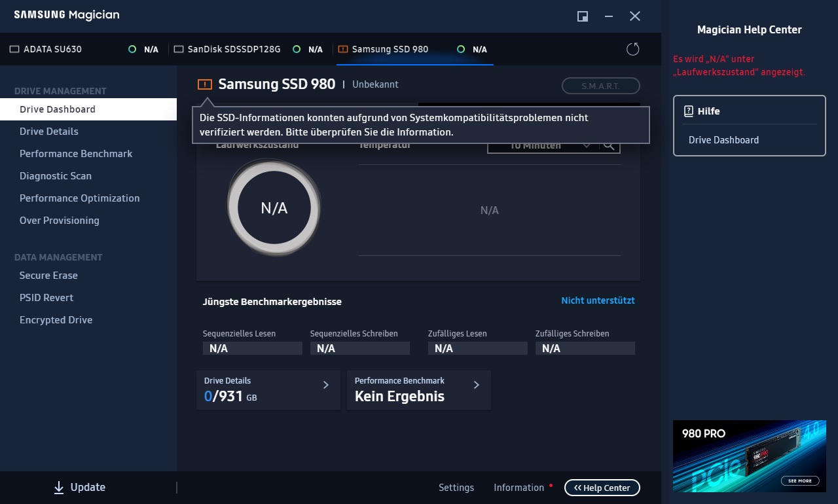This screenshot has height=504, width=838.
Task: Click the Sequenzielles Lesen N/A value
Action: pyautogui.click(x=252, y=348)
